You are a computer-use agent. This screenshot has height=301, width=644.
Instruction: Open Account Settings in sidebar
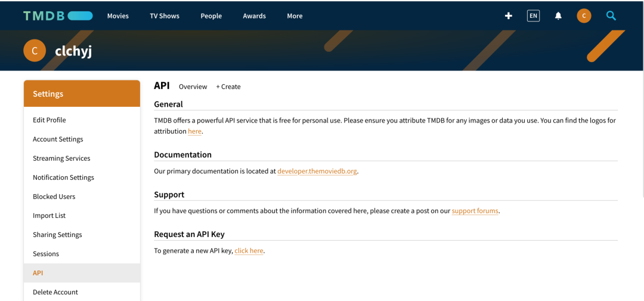coord(82,139)
